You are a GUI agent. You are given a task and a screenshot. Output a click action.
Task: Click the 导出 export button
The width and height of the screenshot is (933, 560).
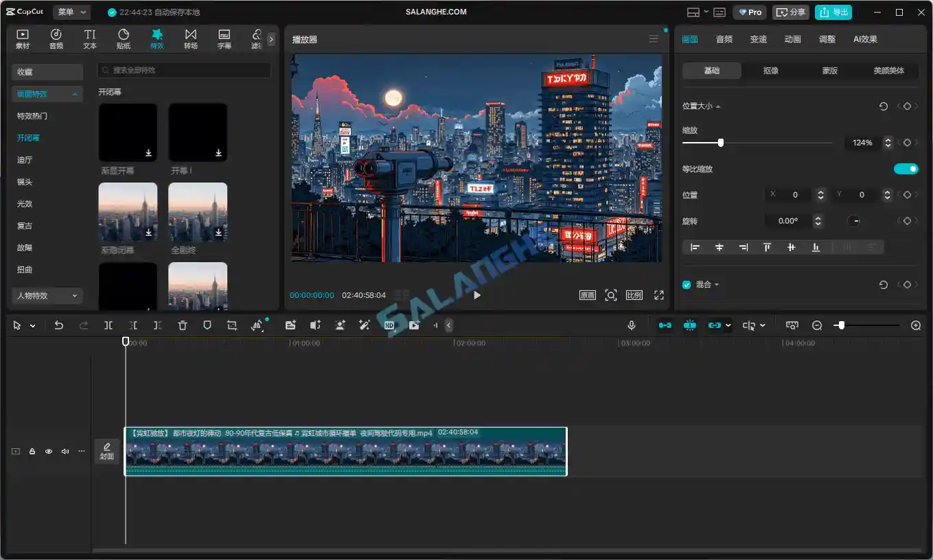point(833,12)
